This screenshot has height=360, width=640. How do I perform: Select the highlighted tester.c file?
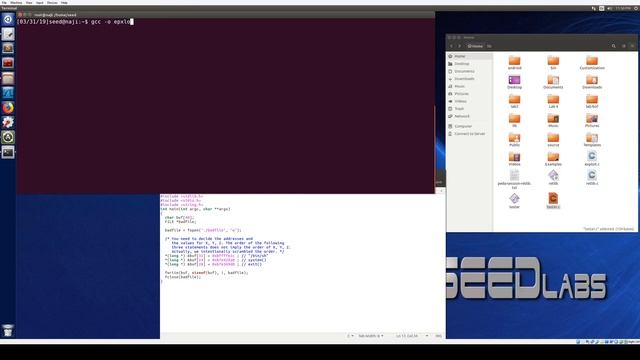(x=553, y=200)
